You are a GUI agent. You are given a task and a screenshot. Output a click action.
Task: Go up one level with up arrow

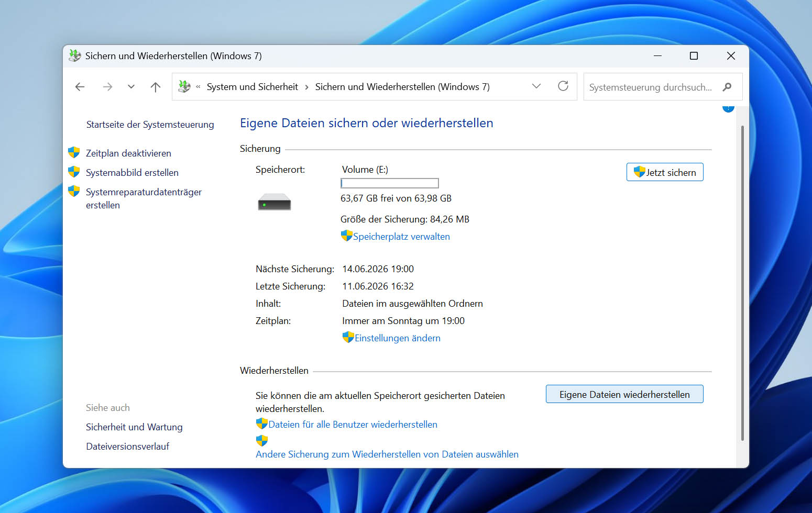156,87
